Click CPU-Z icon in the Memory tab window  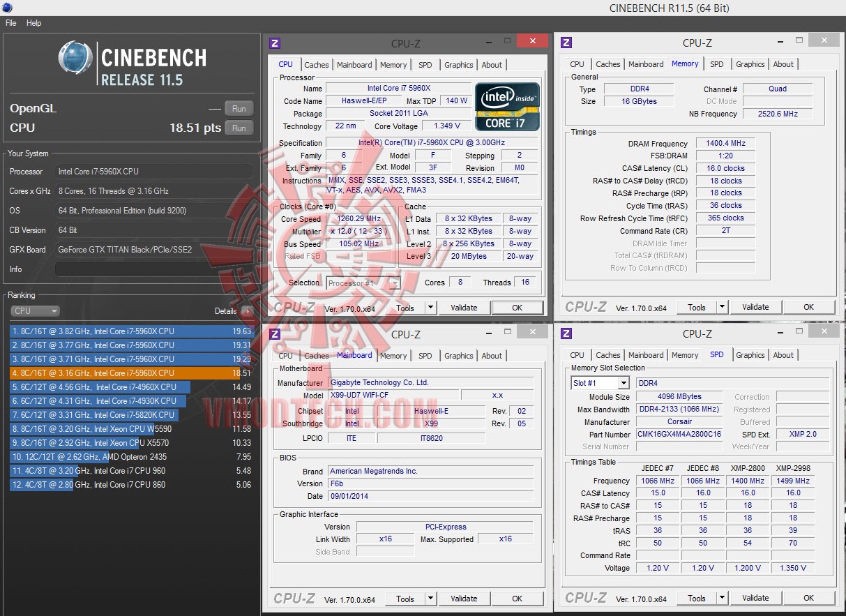[566, 43]
